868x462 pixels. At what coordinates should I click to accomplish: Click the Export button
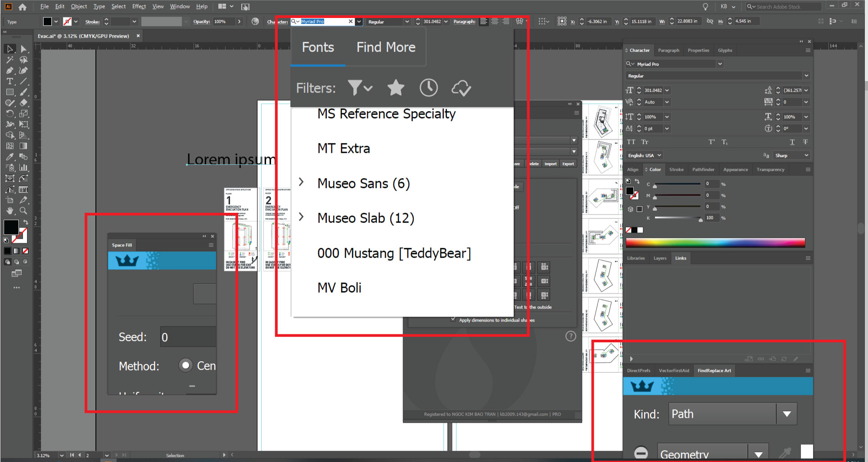(568, 163)
